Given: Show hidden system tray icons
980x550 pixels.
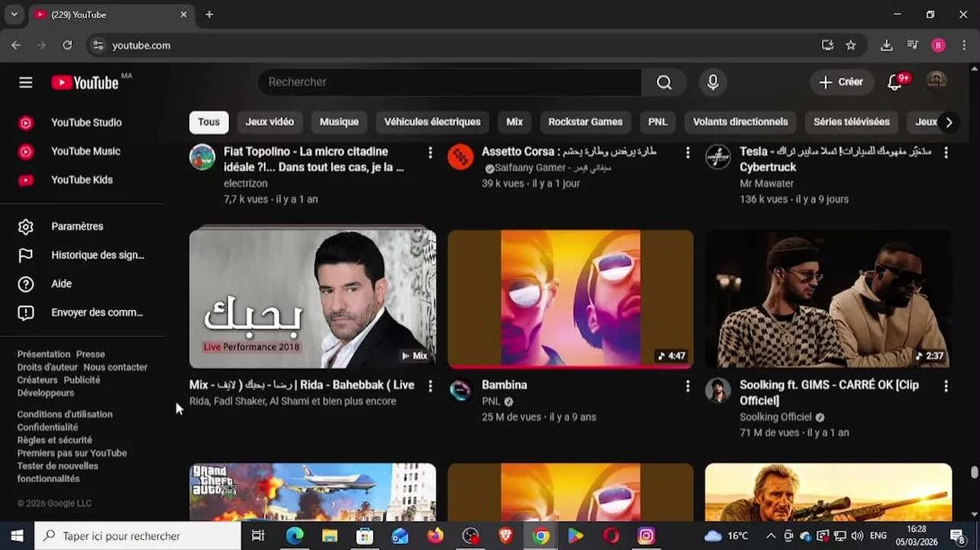Looking at the screenshot, I should pyautogui.click(x=770, y=535).
